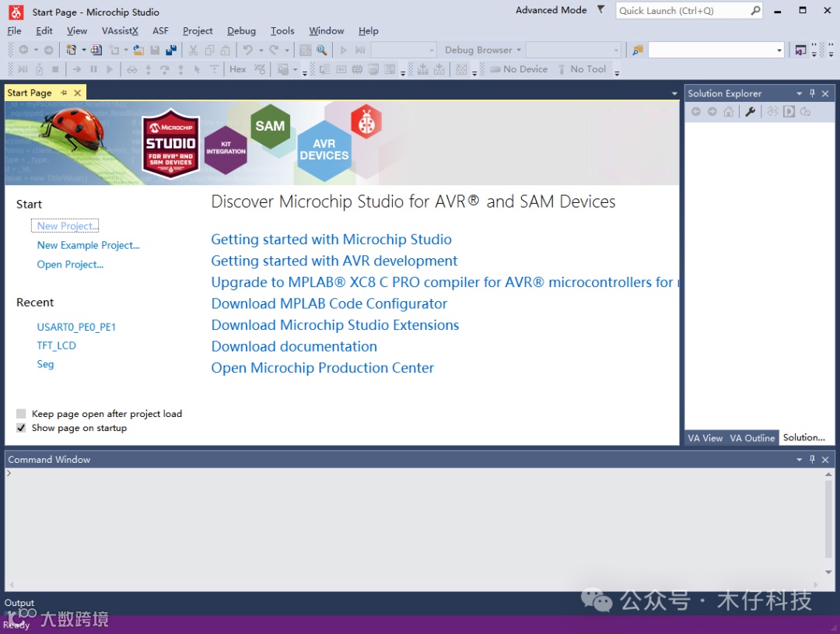The width and height of the screenshot is (840, 634).
Task: Click the Find folder search icon
Action: (x=638, y=50)
